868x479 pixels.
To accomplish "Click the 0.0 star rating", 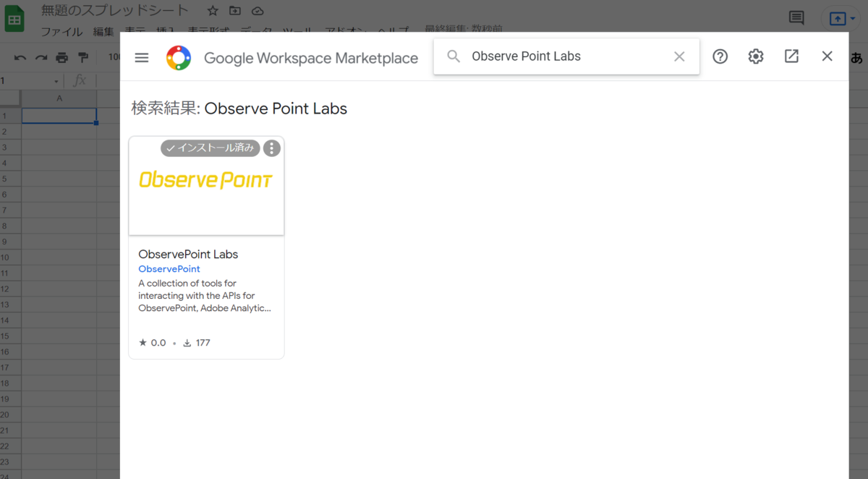I will [x=153, y=343].
